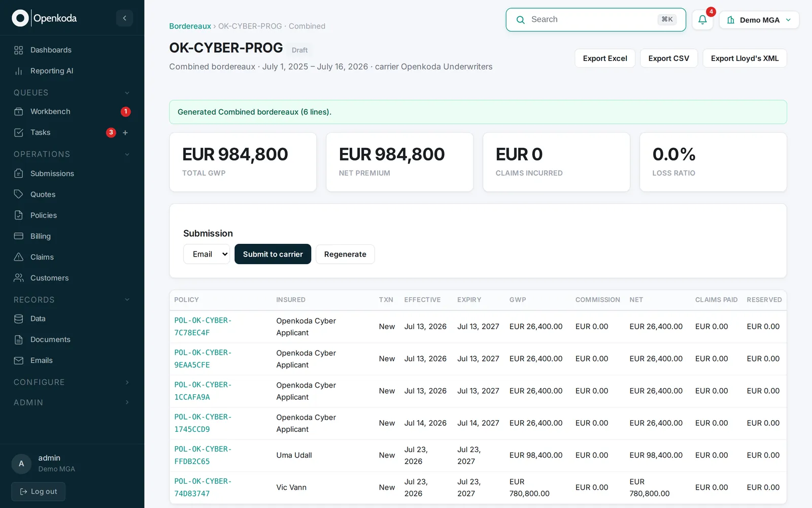The image size is (812, 508).
Task: Click the Uma Udall insured cell
Action: [x=294, y=455]
